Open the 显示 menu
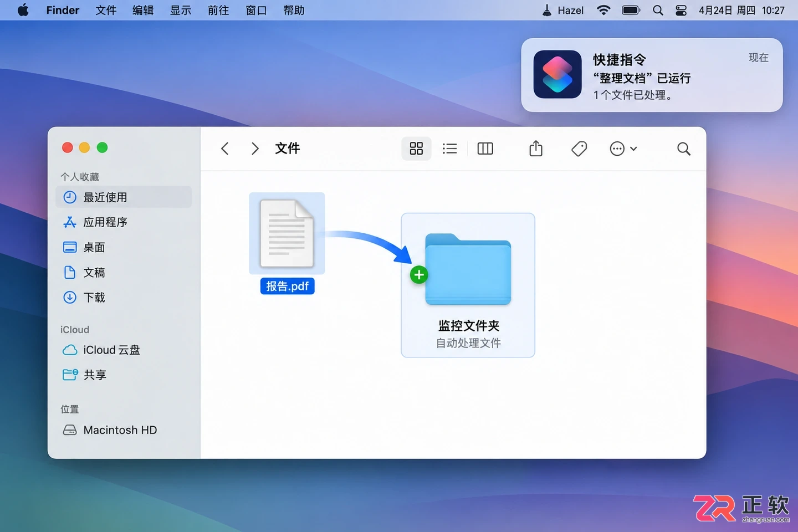Screen dimensions: 798x532 pos(181,10)
